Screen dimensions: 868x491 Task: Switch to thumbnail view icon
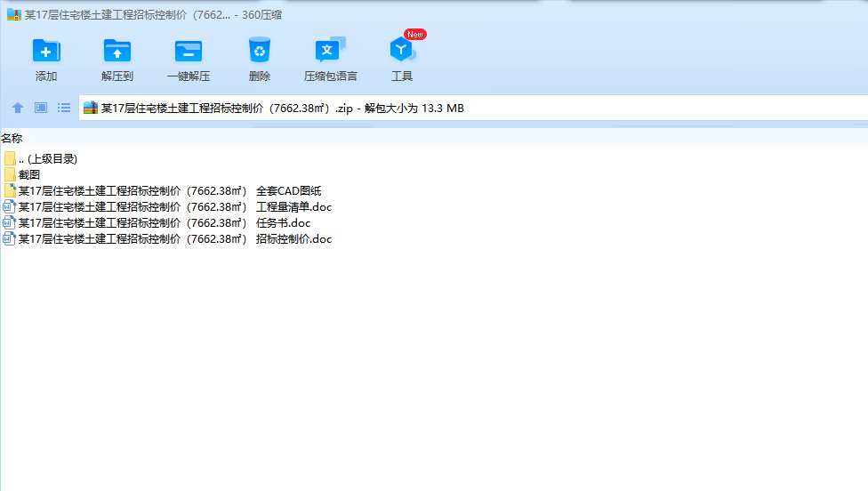coord(41,108)
